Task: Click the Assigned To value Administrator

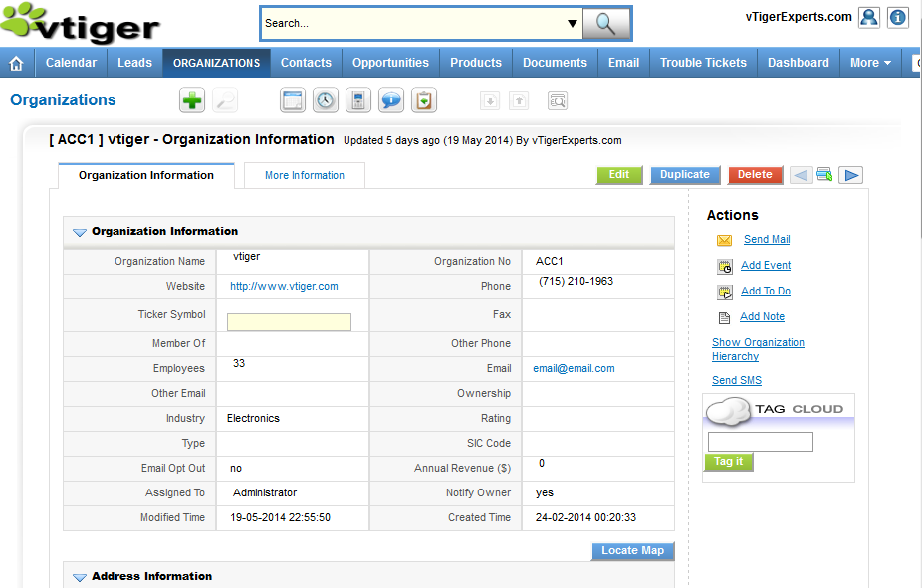Action: pos(265,492)
